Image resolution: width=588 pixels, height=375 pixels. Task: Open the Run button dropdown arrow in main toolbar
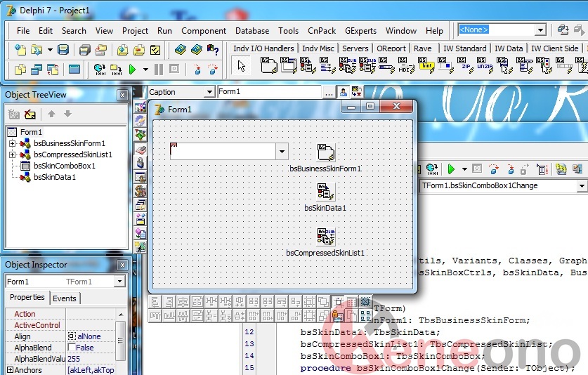click(145, 70)
